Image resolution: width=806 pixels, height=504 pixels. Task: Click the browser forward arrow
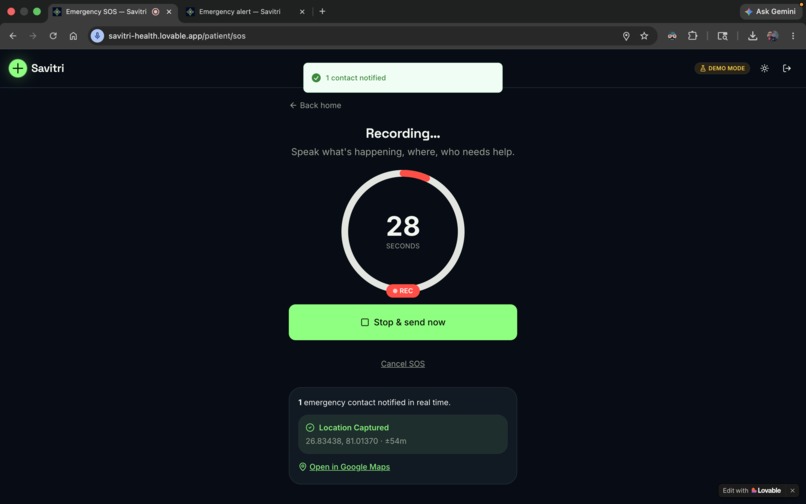33,36
